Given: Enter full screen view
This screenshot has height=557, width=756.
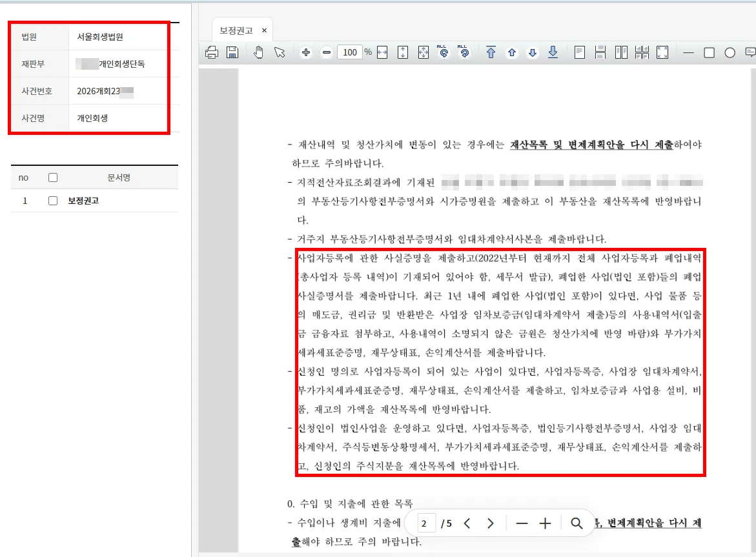Looking at the screenshot, I should [x=662, y=52].
